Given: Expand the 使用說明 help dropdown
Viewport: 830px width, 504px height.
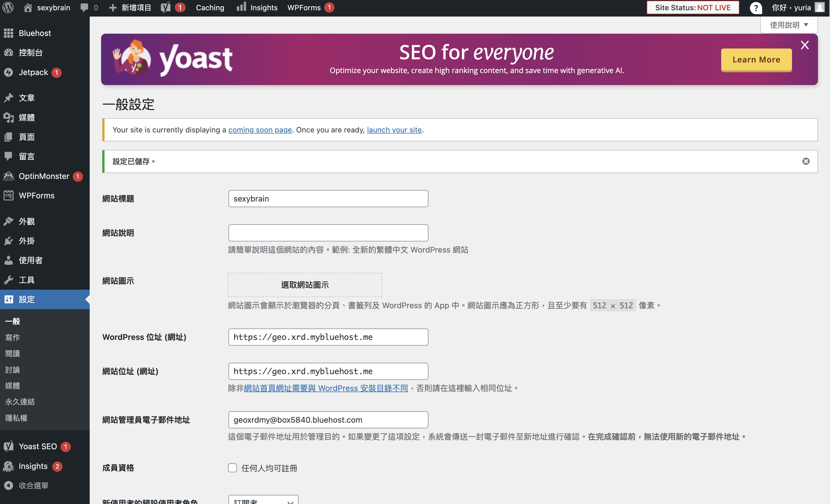Looking at the screenshot, I should tap(789, 25).
